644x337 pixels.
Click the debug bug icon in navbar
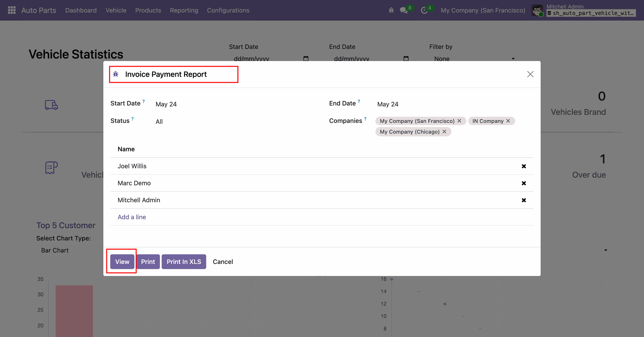[x=391, y=10]
